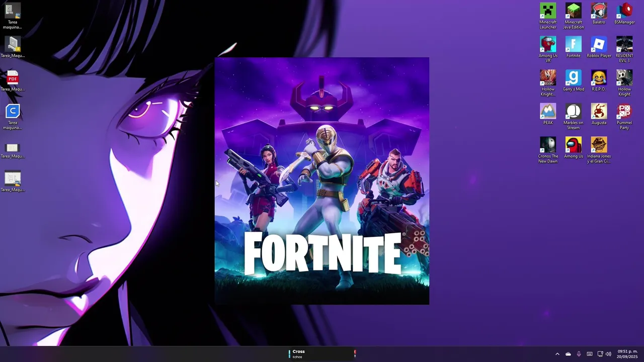Open the Roblox Player shortcut
644x362 pixels.
coord(599,47)
